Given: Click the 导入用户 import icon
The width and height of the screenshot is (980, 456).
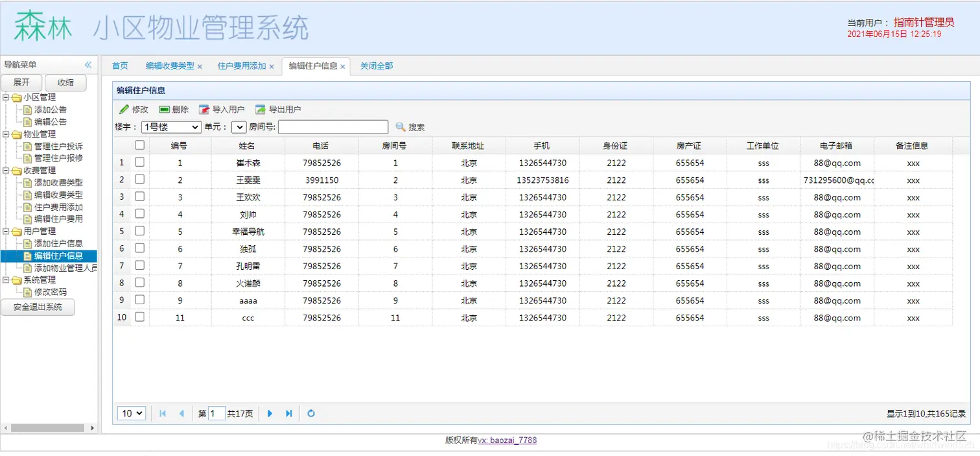Looking at the screenshot, I should click(x=204, y=110).
